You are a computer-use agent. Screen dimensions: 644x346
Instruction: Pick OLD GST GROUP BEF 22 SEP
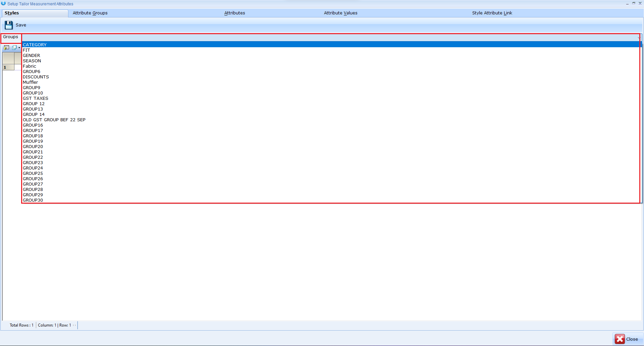[x=54, y=120]
